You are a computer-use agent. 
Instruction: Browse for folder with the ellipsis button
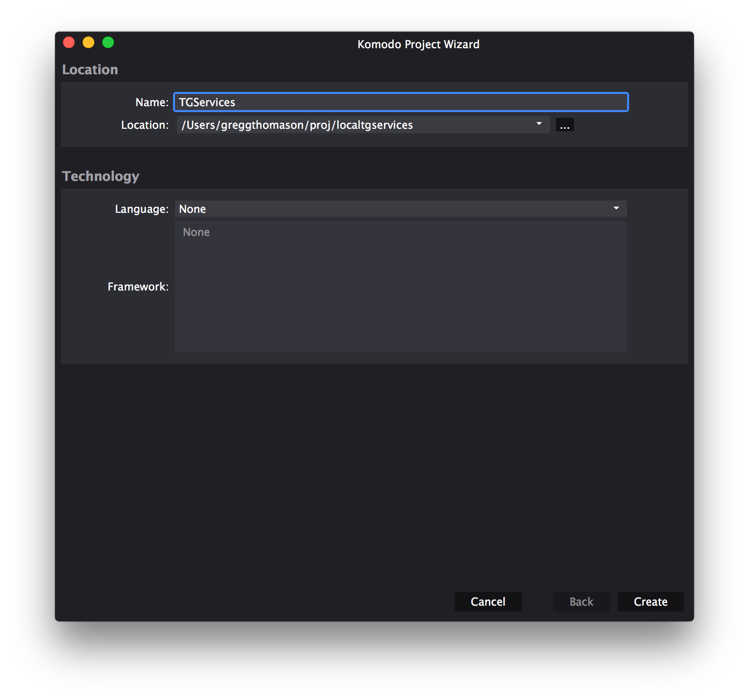point(565,125)
